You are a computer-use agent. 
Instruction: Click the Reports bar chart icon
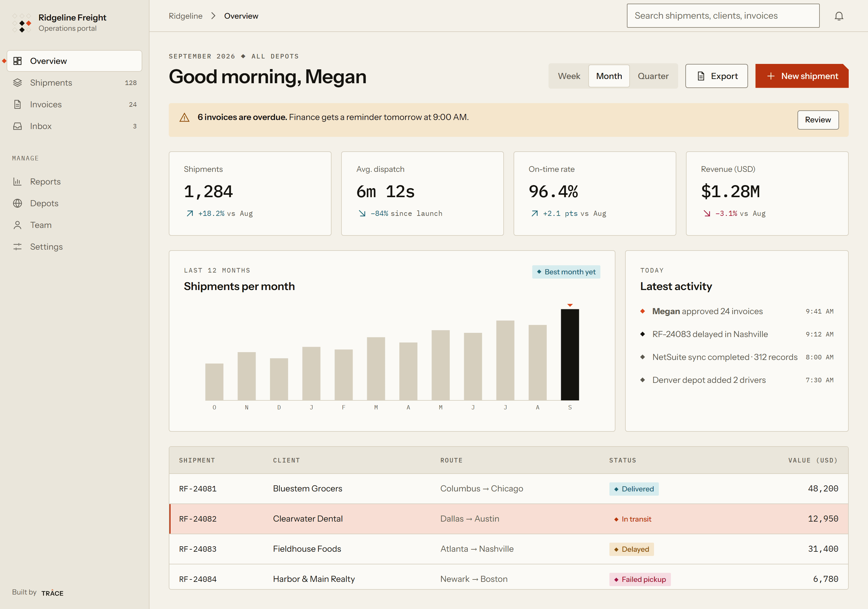click(x=17, y=181)
